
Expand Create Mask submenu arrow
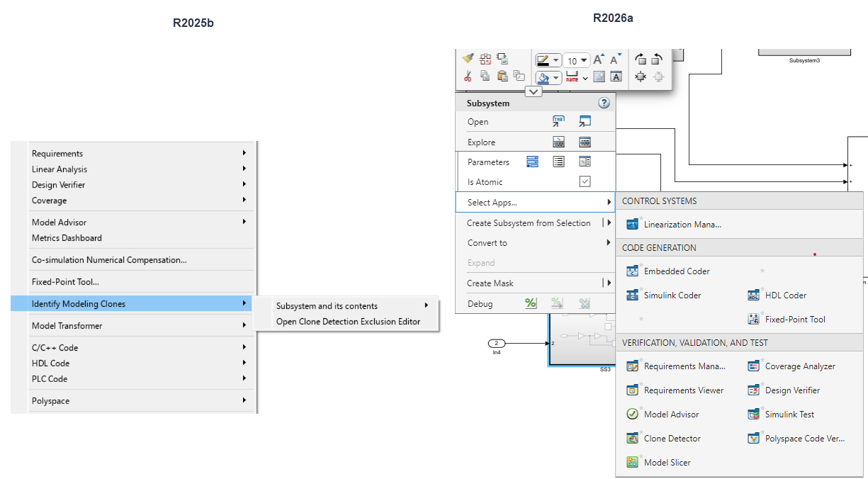tap(609, 283)
